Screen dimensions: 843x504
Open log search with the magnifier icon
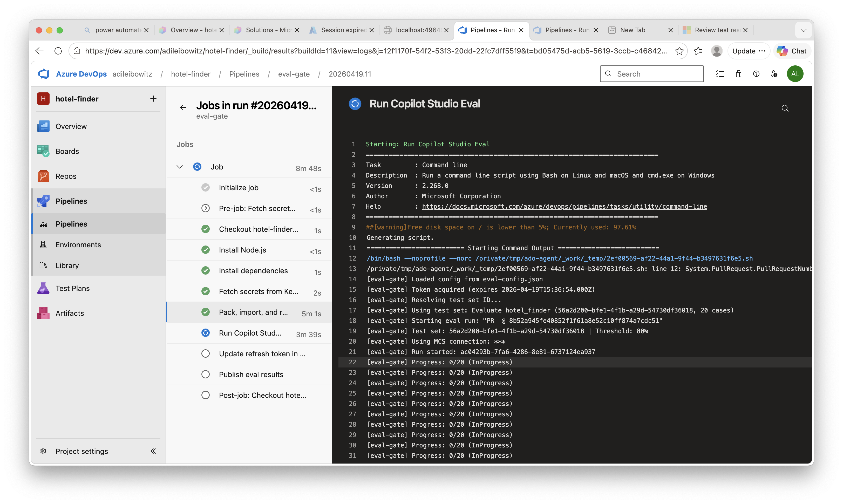[785, 108]
